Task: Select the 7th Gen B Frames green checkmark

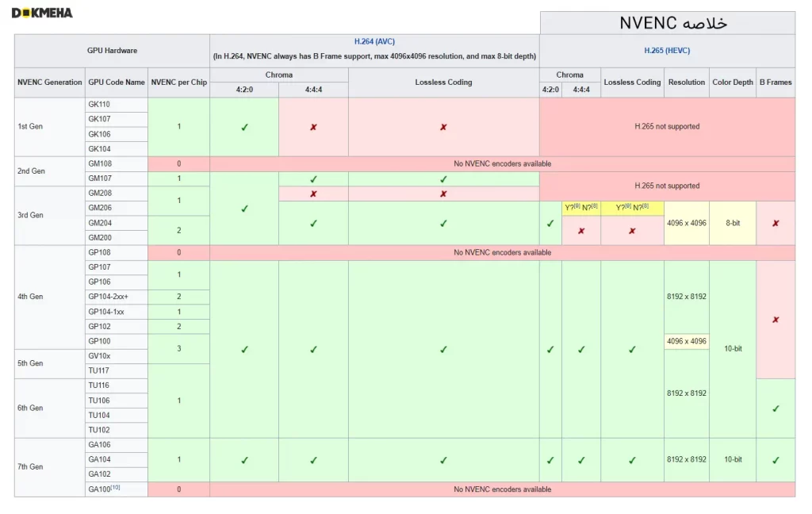Action: click(x=776, y=460)
